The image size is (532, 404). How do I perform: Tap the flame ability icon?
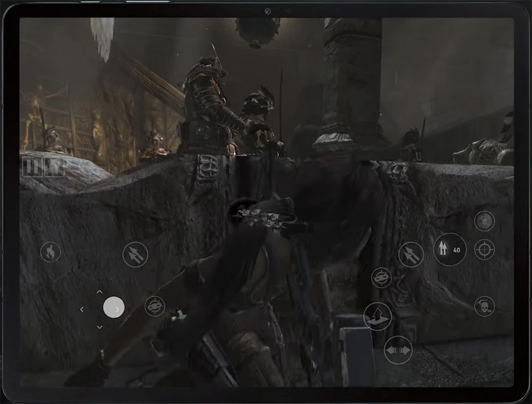click(50, 252)
